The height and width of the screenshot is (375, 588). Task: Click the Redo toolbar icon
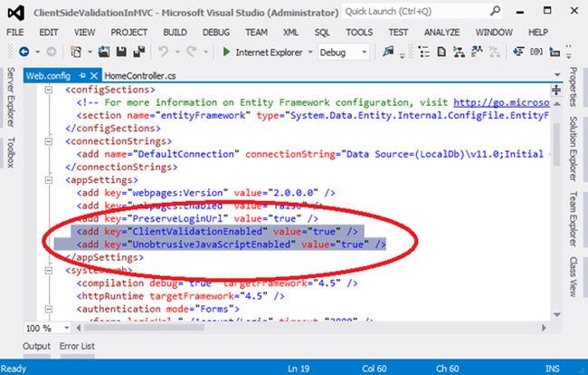pos(192,52)
